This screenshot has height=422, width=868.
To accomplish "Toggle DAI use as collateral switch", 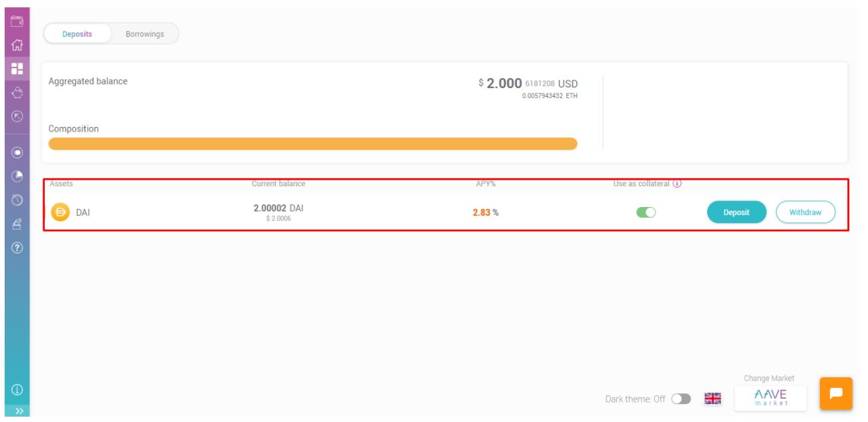I will pos(647,212).
